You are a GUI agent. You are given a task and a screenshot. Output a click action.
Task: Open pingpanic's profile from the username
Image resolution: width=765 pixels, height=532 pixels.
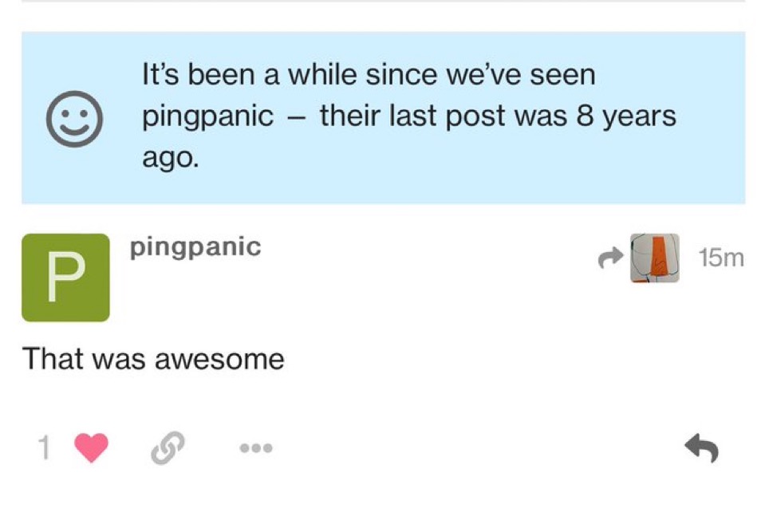(x=195, y=247)
